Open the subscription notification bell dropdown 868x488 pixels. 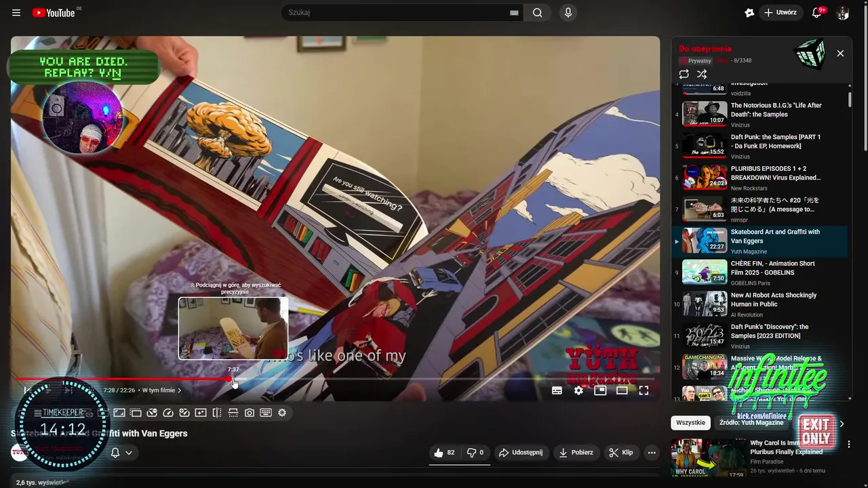click(x=121, y=453)
